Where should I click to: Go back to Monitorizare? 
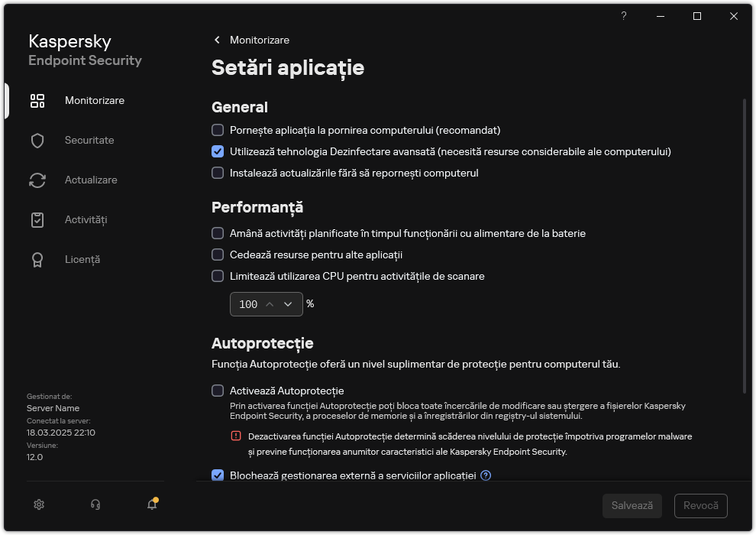coord(216,40)
